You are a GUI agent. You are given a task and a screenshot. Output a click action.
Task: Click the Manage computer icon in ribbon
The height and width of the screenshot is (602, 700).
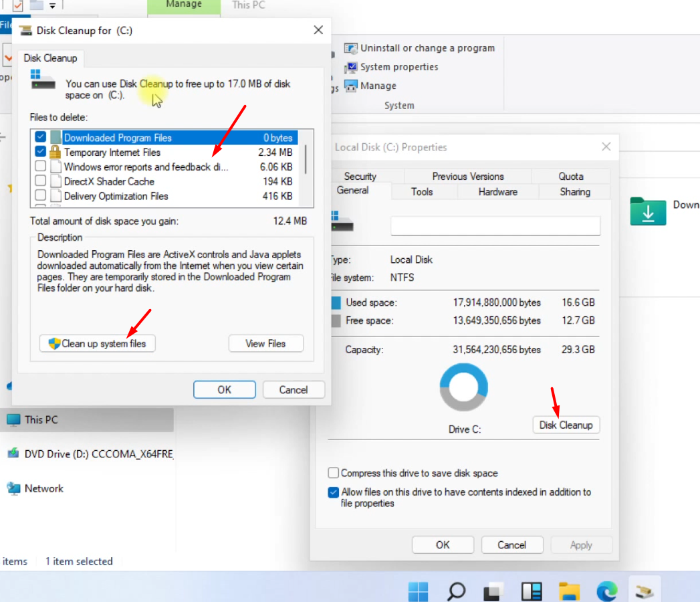coord(350,86)
